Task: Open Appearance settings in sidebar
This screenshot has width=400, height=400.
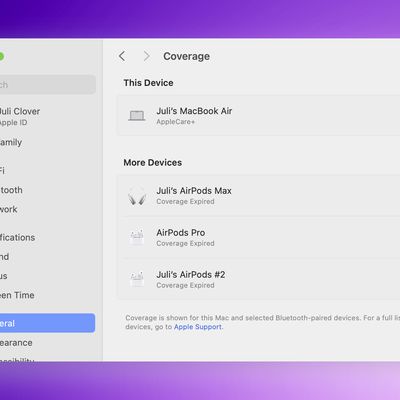Action: click(16, 343)
